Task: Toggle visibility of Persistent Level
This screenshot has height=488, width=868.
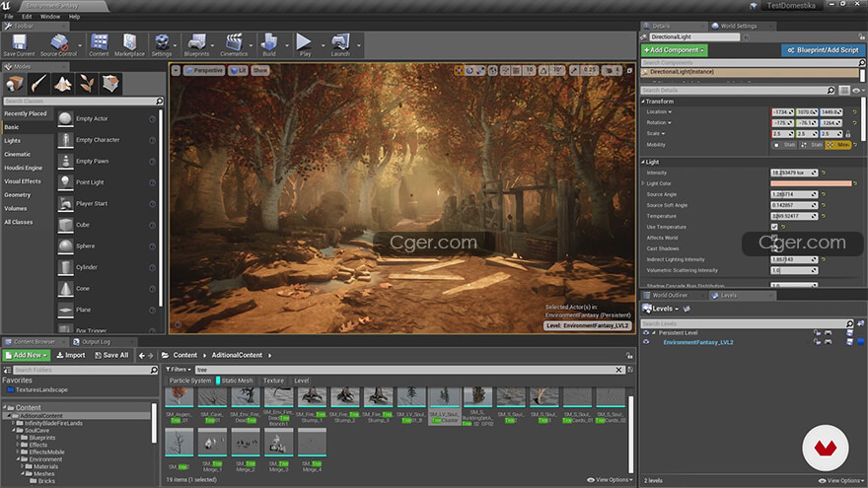Action: (646, 332)
